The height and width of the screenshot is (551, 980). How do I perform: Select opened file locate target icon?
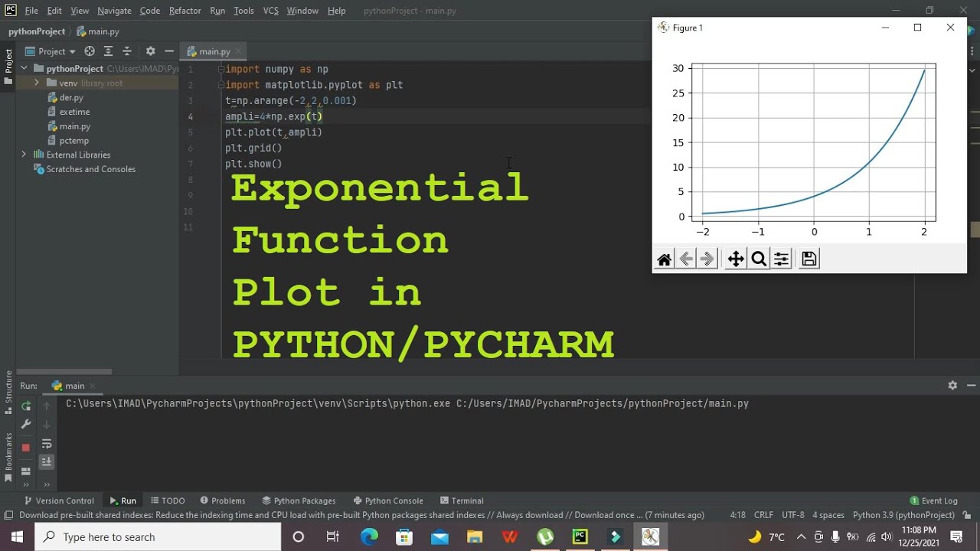[x=90, y=51]
